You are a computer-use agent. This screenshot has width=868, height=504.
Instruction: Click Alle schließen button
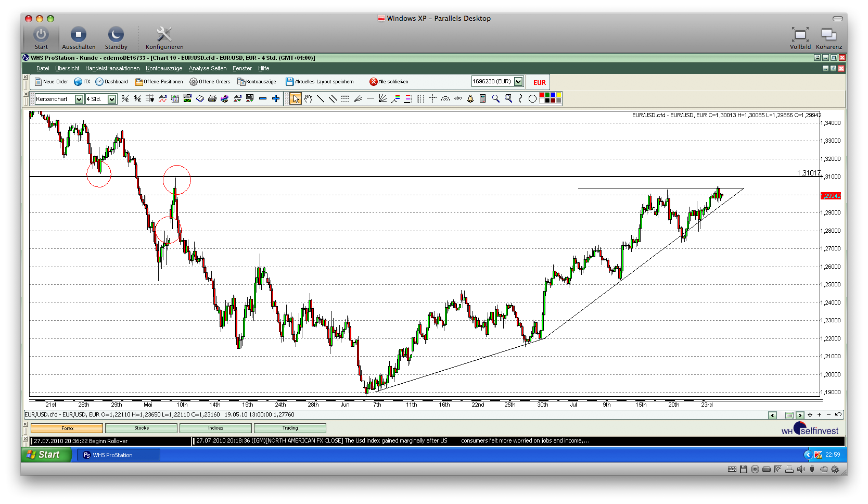point(389,82)
